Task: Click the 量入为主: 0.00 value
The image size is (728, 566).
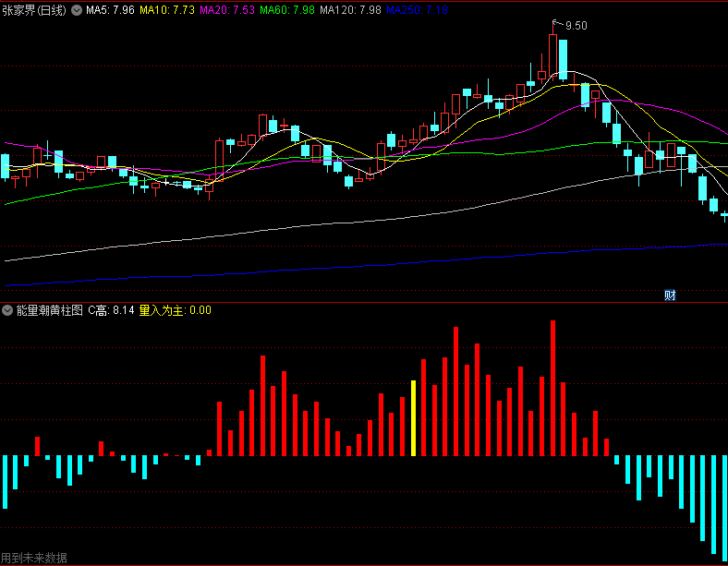Action: coord(175,310)
